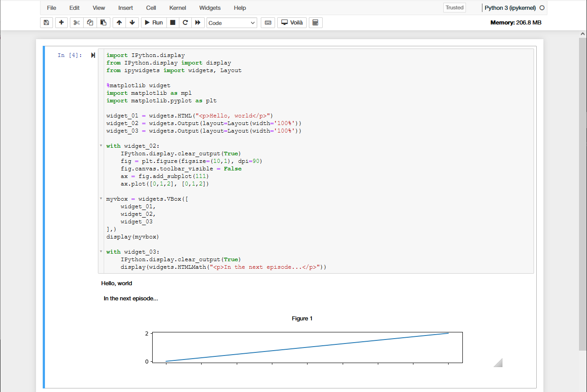Open the cell type dropdown showing Code
This screenshot has height=392, width=587.
click(231, 23)
